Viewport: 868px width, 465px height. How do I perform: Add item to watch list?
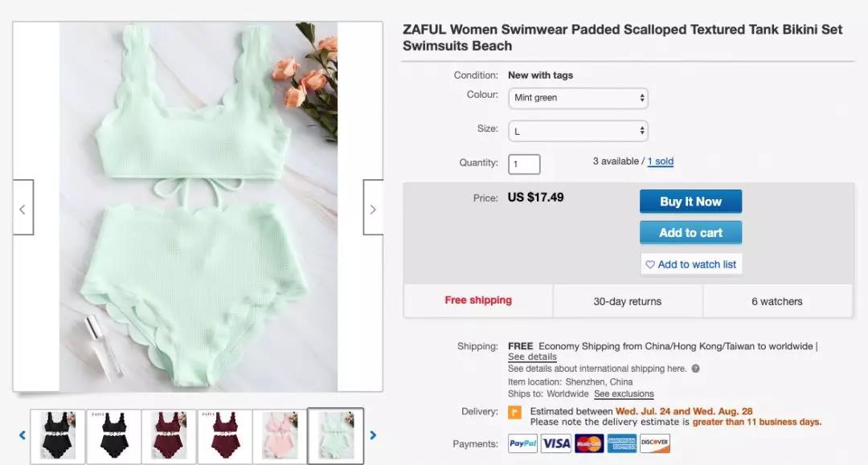(691, 264)
